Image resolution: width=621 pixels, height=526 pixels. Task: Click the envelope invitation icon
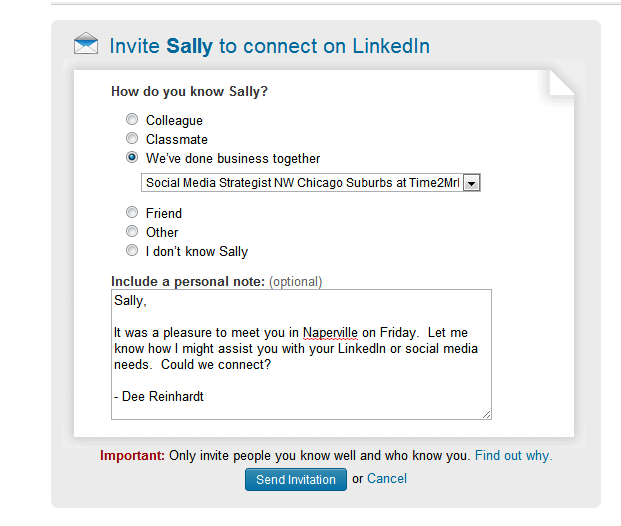click(86, 43)
